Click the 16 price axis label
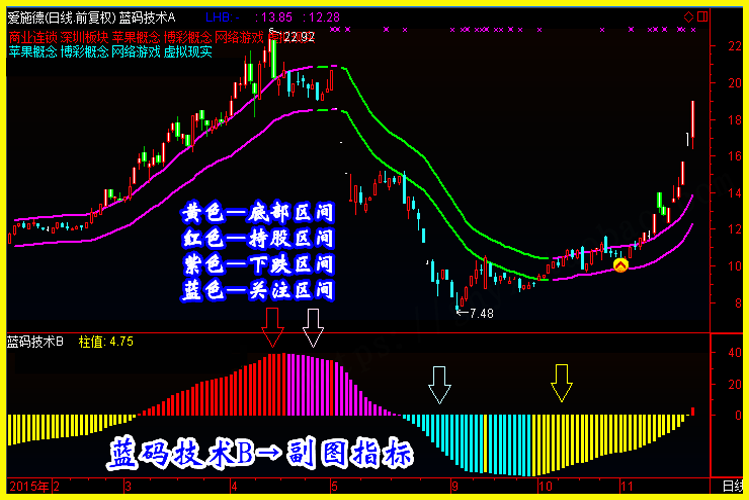The width and height of the screenshot is (749, 500). (735, 156)
